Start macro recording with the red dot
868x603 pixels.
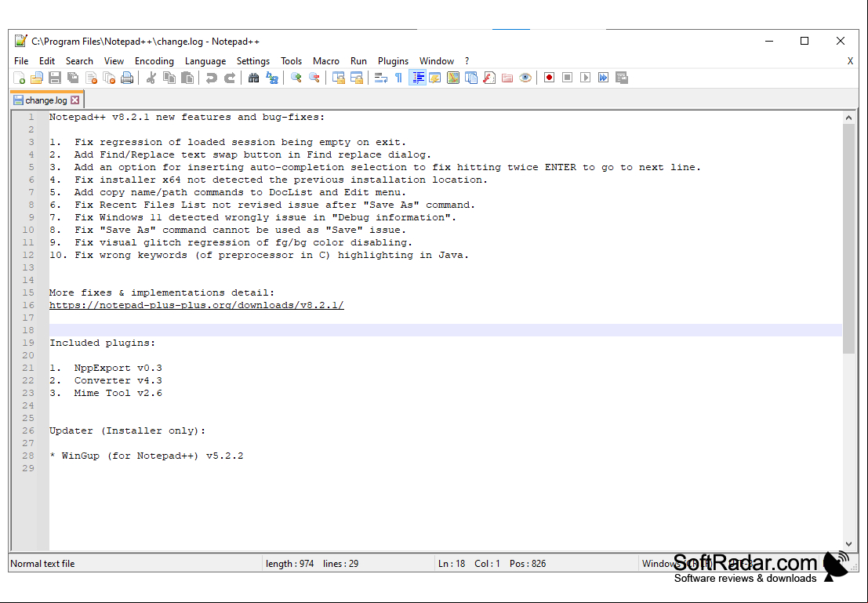549,78
